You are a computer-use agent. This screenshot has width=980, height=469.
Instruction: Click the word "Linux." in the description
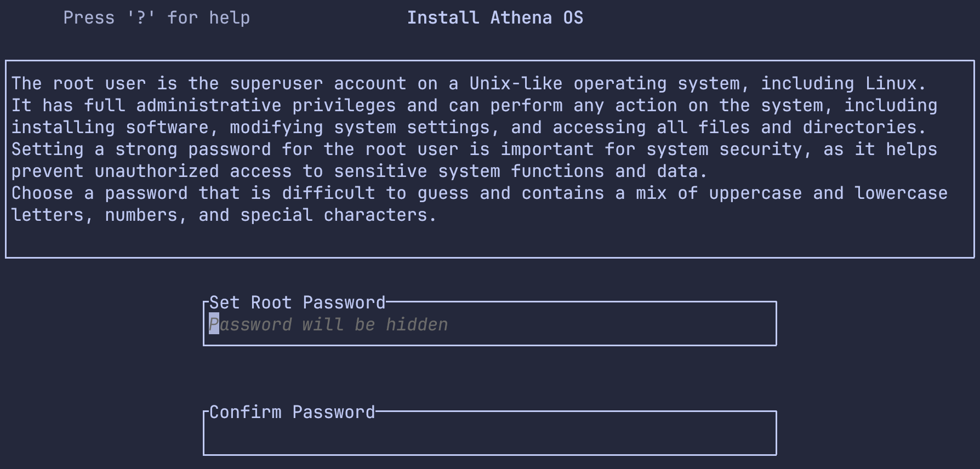(896, 84)
